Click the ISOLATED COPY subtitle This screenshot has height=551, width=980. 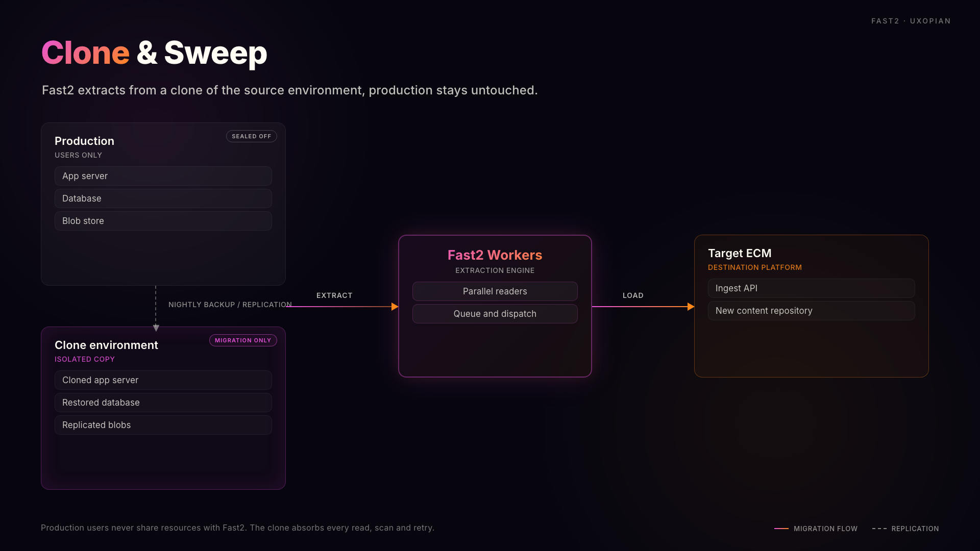point(85,359)
